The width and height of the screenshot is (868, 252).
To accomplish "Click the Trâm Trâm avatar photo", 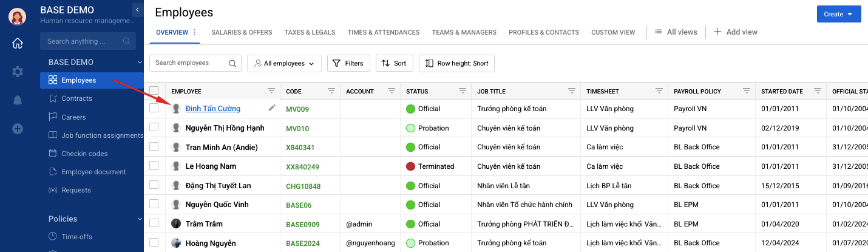I will 176,224.
